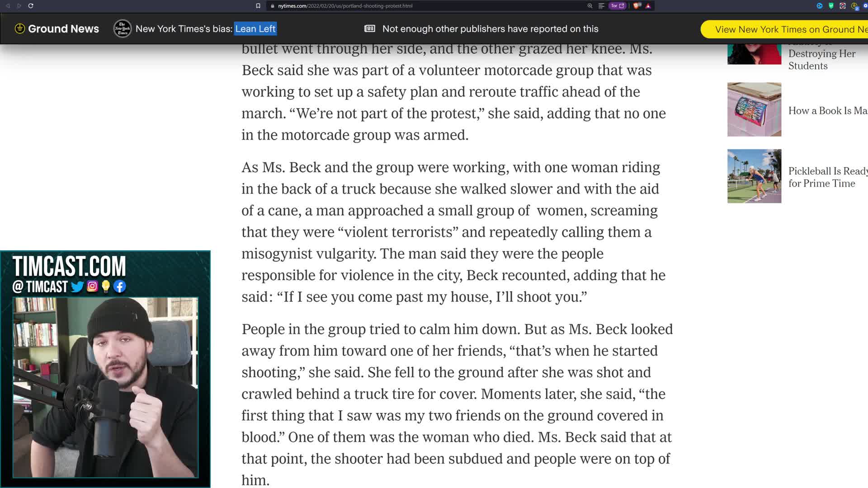Click the browser back arrow

click(x=8, y=6)
